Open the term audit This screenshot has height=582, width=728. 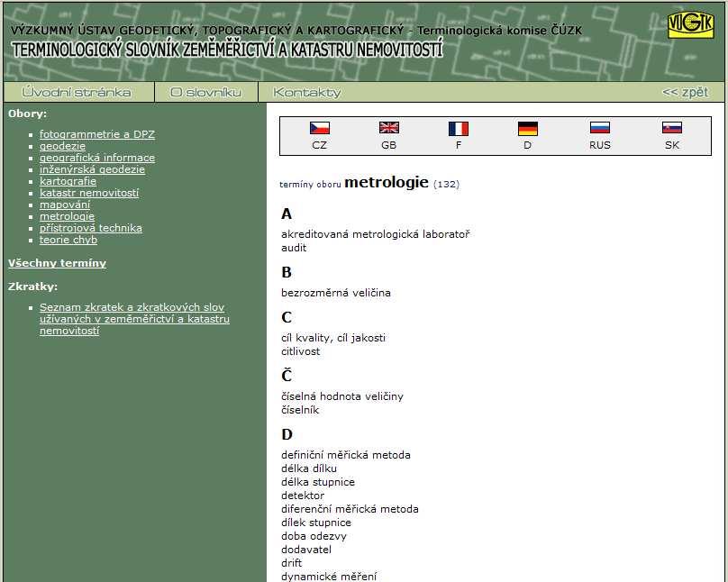294,248
